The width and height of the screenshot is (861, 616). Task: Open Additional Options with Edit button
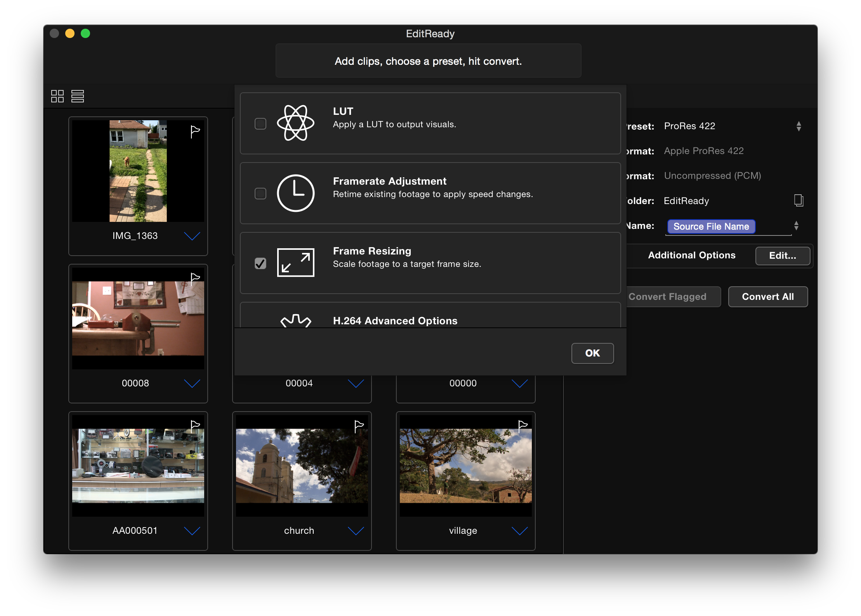782,256
